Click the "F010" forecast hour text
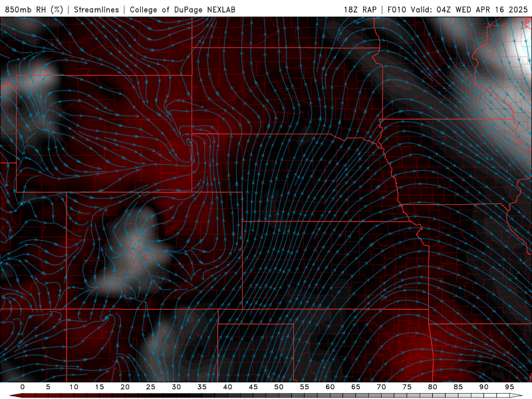The height and width of the screenshot is (399, 532). pyautogui.click(x=396, y=9)
